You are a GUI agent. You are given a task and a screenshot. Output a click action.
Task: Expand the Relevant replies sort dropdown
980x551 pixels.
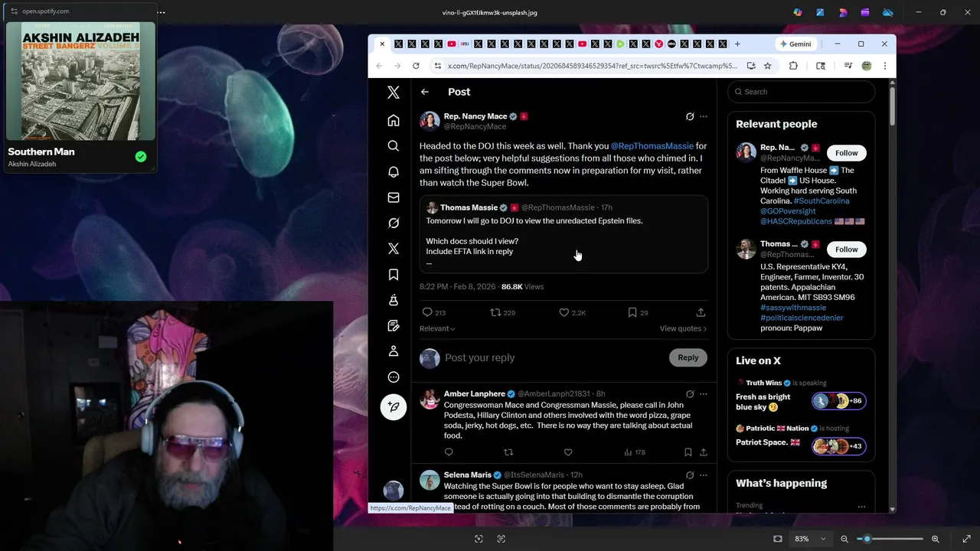(x=437, y=328)
